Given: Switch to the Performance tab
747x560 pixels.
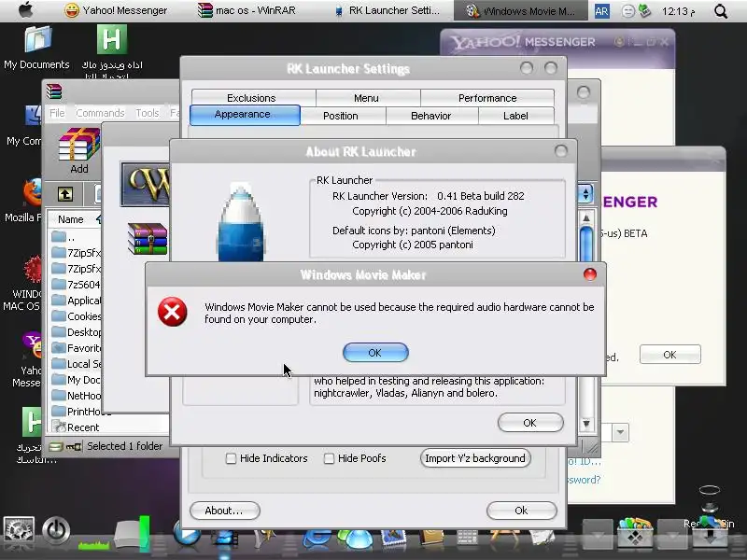Looking at the screenshot, I should (x=487, y=98).
